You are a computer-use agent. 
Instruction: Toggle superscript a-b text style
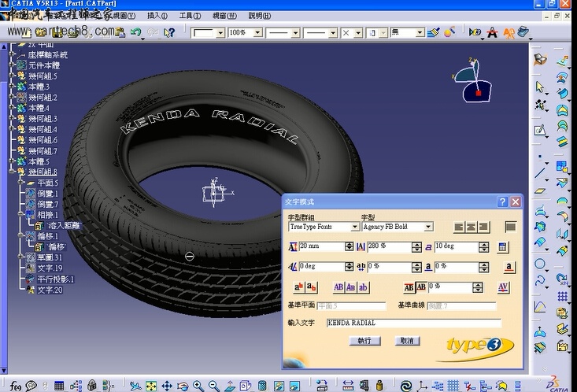point(299,287)
